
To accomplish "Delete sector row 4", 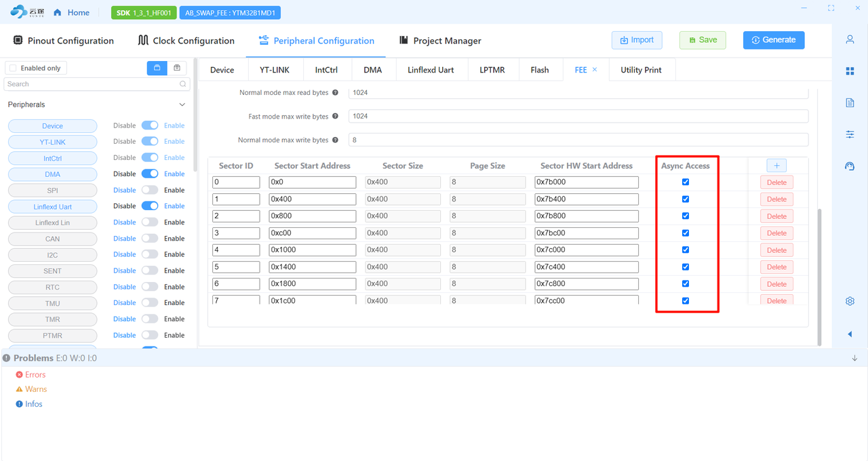I will (776, 250).
